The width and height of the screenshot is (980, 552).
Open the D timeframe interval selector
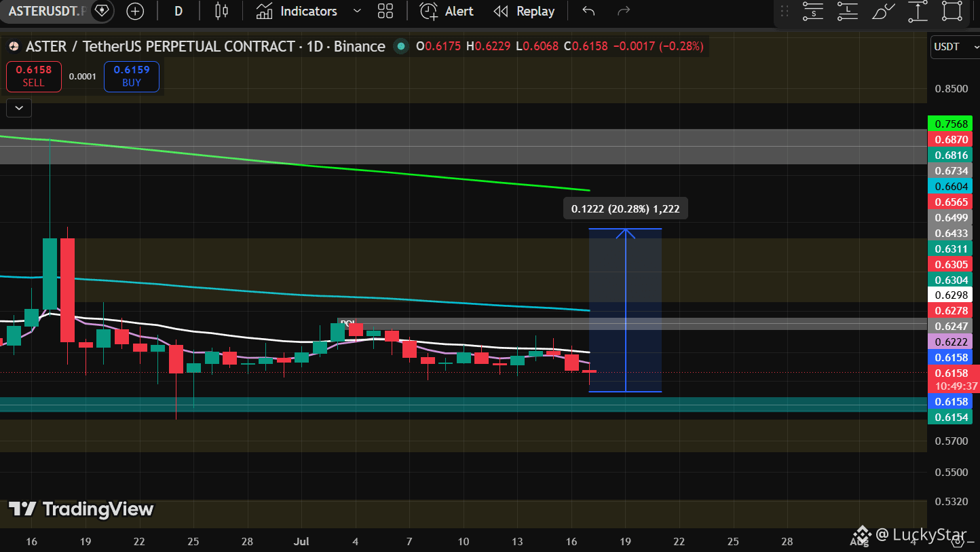(x=178, y=11)
